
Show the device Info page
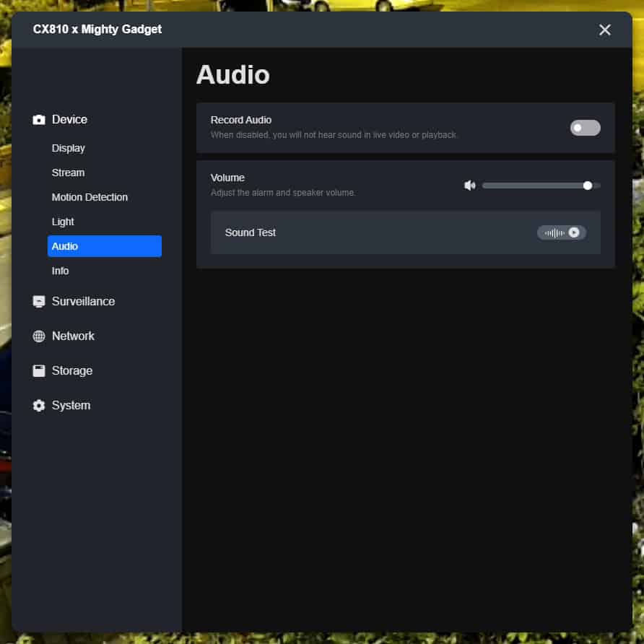click(x=61, y=271)
